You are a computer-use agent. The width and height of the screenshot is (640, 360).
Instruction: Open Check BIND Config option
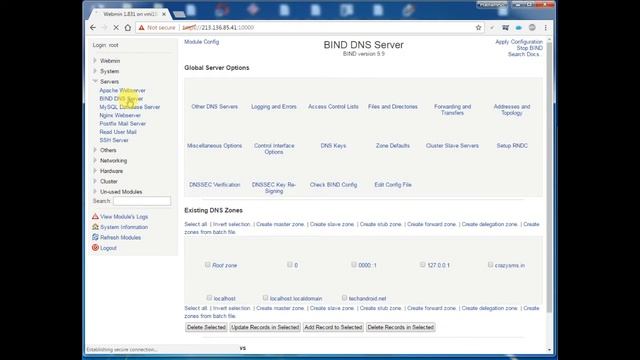coord(333,185)
